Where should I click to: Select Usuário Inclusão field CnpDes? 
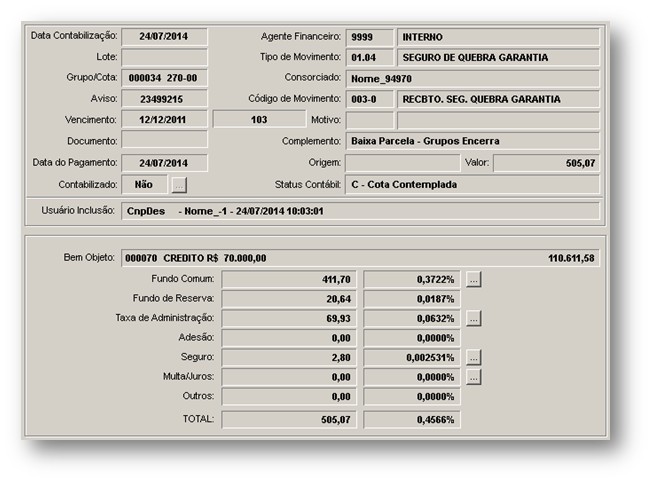[361, 211]
